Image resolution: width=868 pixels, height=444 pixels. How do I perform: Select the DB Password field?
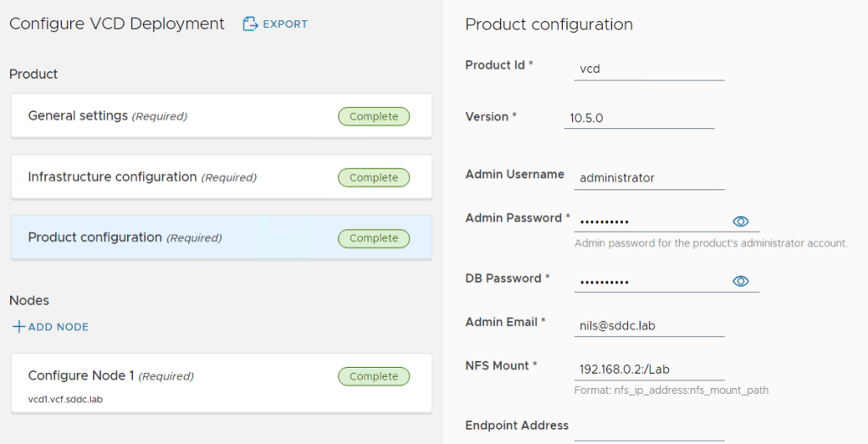point(648,281)
